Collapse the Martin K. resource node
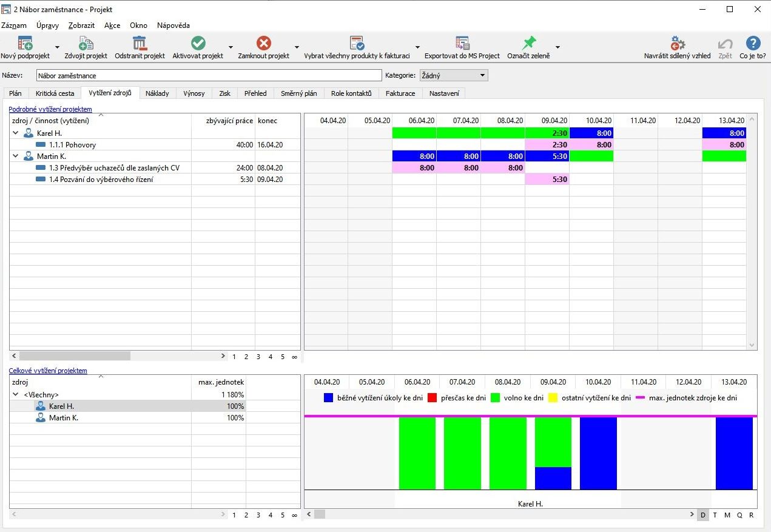Image resolution: width=771 pixels, height=532 pixels. (x=15, y=156)
